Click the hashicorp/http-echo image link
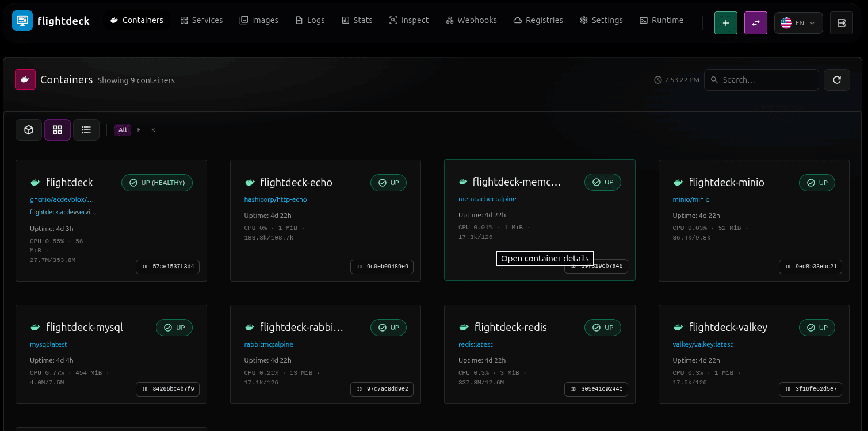 (276, 199)
